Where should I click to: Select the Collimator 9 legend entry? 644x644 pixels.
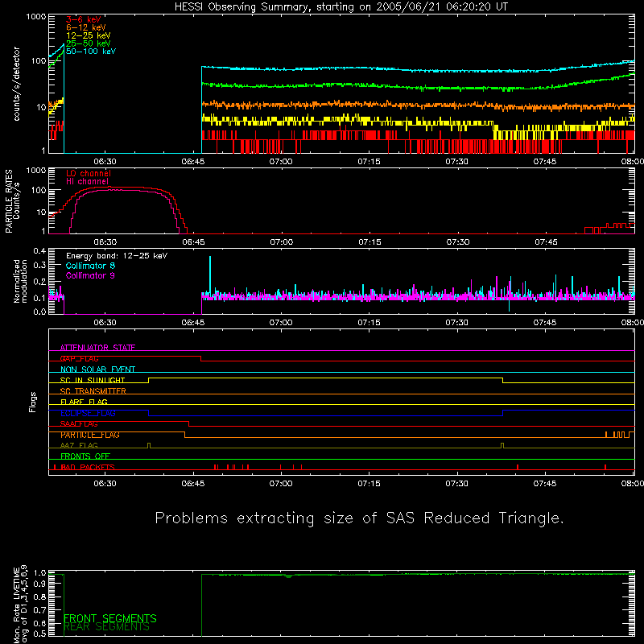(90, 275)
